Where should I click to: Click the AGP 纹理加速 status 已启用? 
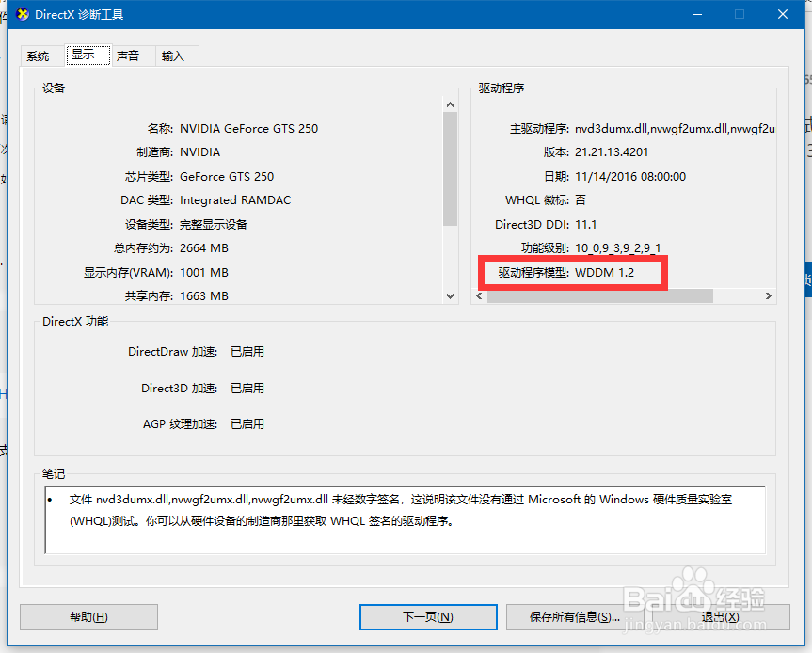pos(247,424)
